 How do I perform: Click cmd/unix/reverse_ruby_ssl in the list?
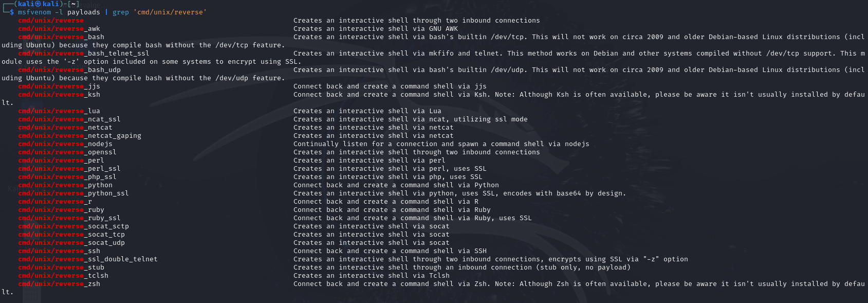click(x=69, y=218)
